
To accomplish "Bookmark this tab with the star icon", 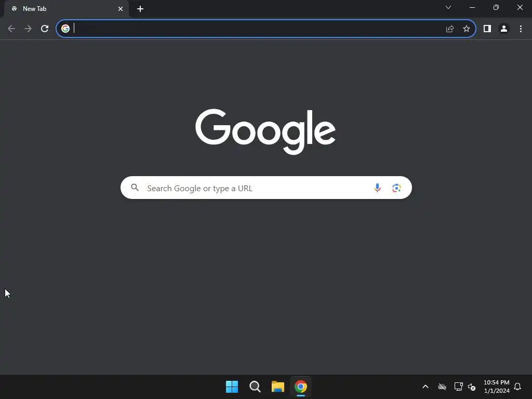I will [467, 29].
